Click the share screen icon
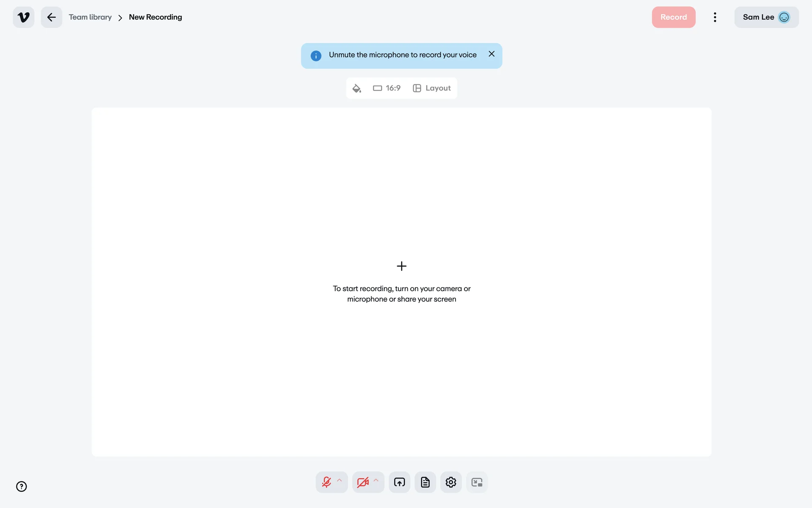 click(x=399, y=482)
